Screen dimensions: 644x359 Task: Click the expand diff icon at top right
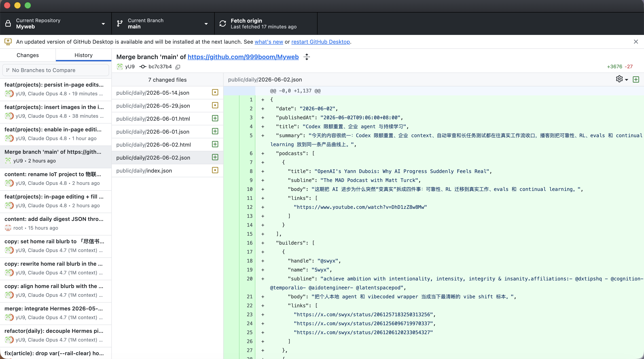pos(636,79)
